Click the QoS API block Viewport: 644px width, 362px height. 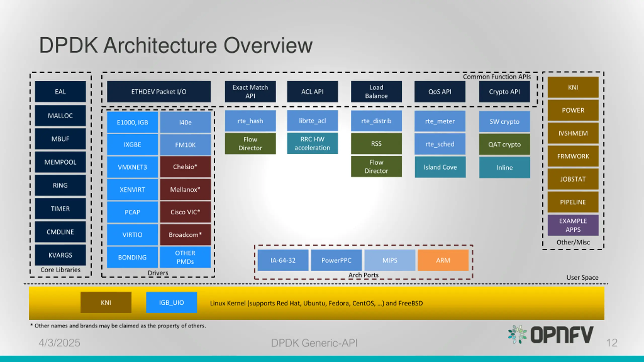pyautogui.click(x=440, y=92)
